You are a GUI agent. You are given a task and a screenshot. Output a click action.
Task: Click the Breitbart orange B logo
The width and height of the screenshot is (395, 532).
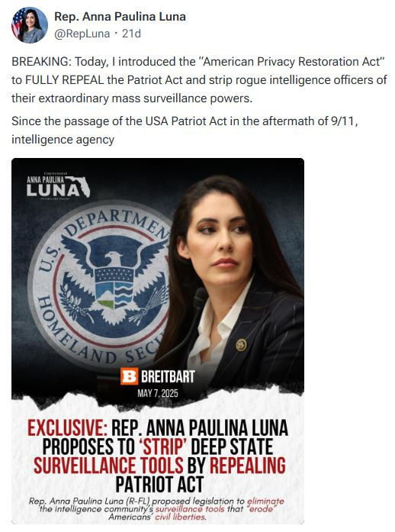coord(129,376)
